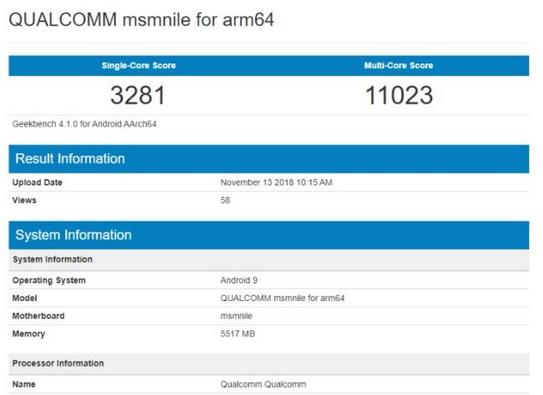This screenshot has height=395, width=543.
Task: Click the 'Processor Information' subheader
Action: click(269, 363)
